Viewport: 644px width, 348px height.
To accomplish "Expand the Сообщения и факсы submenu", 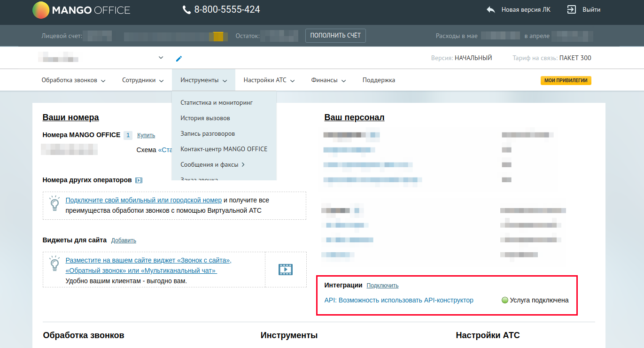I will coord(213,164).
